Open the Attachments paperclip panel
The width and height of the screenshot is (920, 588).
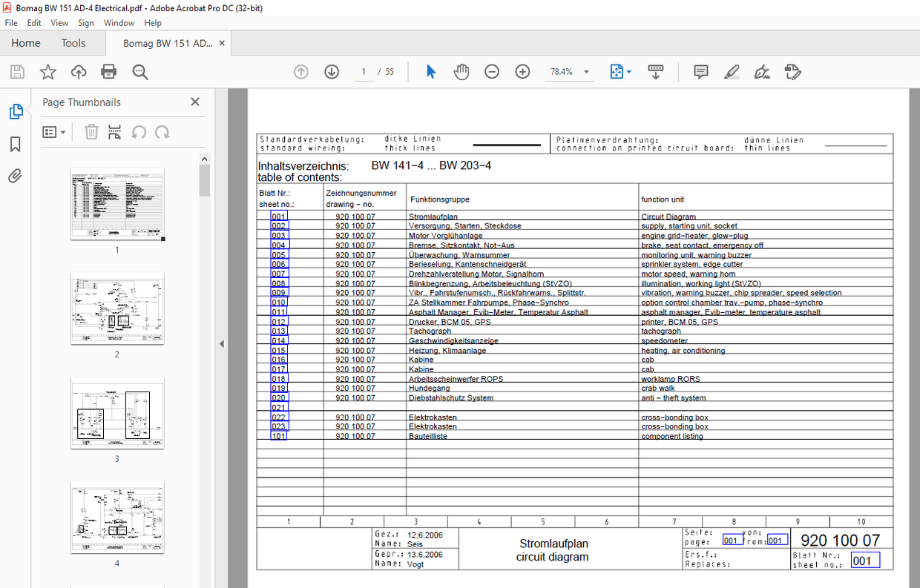(16, 176)
